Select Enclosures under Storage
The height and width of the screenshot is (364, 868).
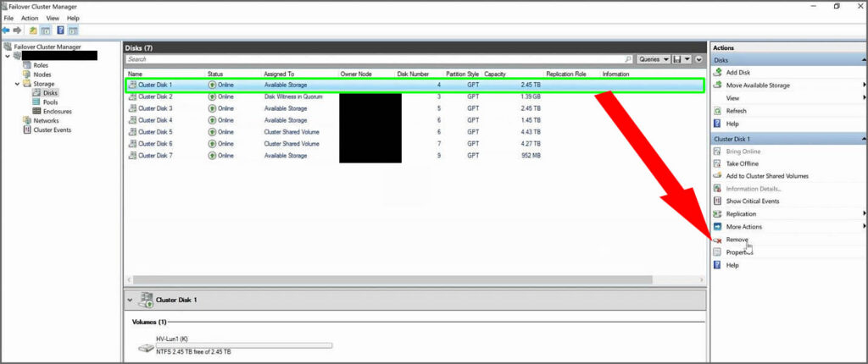(58, 112)
